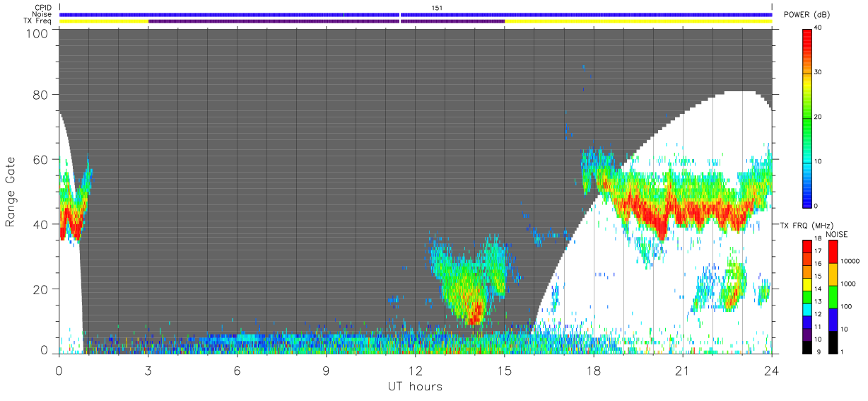Click the 80 label on Range Gate axis
This screenshot has height=401, width=868.
pos(41,95)
